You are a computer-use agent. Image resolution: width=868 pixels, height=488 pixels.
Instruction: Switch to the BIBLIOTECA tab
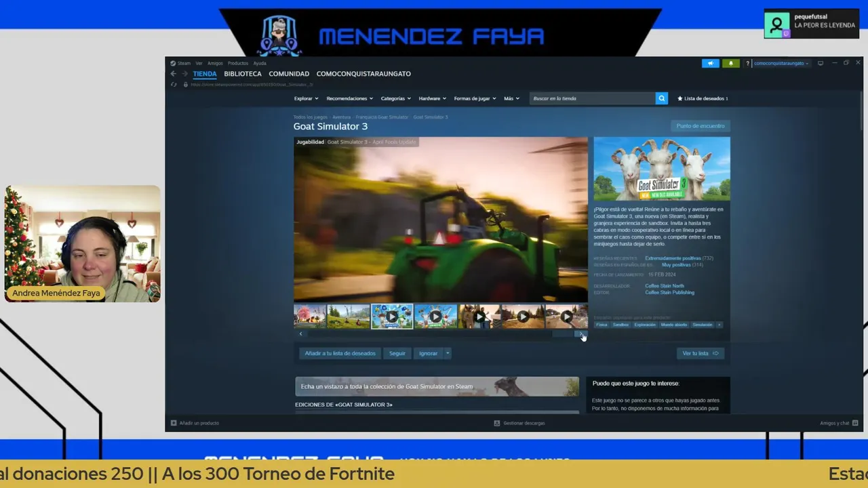243,74
